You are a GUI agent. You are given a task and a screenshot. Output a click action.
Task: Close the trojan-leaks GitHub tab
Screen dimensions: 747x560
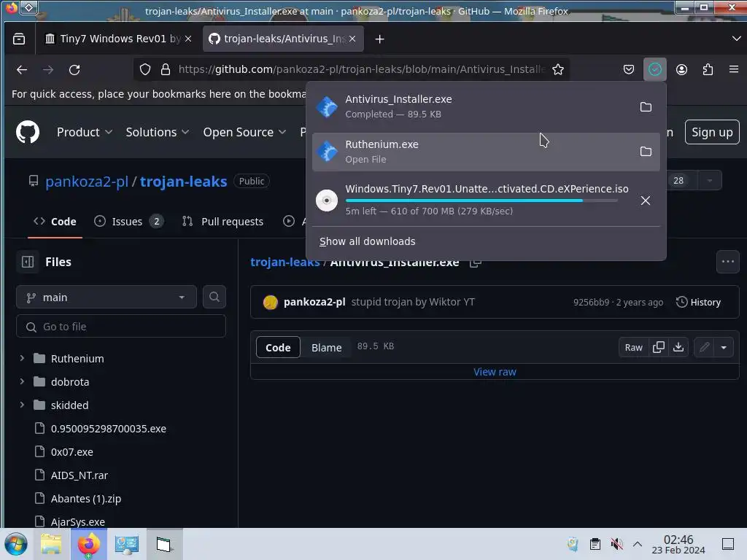click(352, 39)
